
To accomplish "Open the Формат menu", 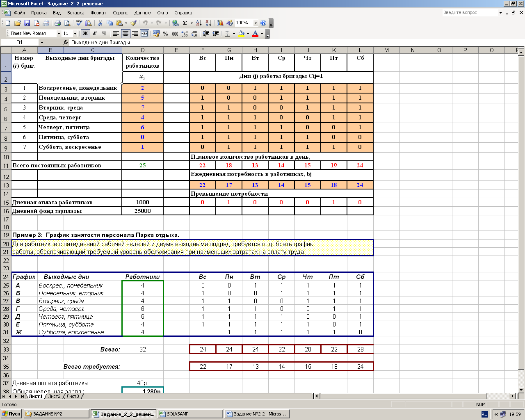I will point(98,13).
